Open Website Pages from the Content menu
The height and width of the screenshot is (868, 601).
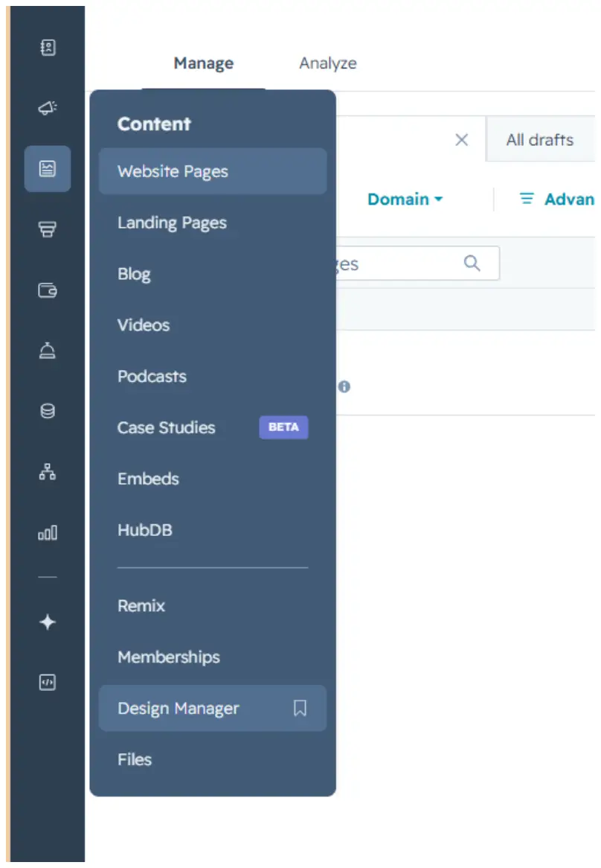[x=212, y=171]
